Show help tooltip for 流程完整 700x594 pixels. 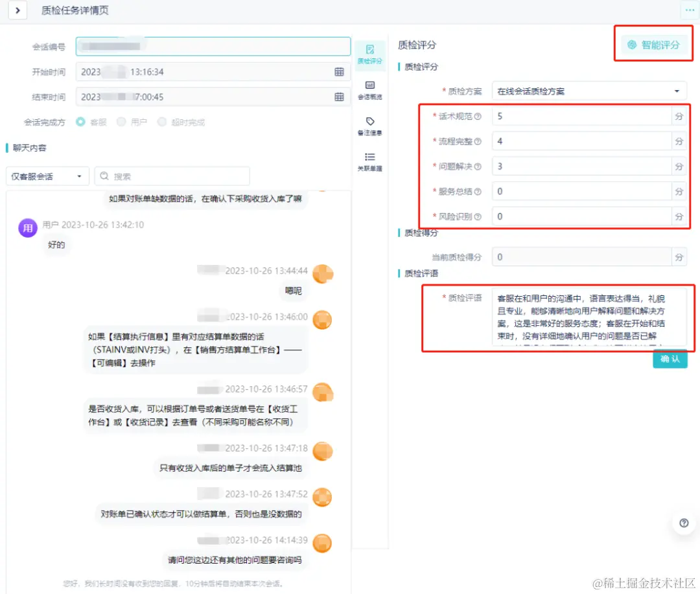click(478, 141)
